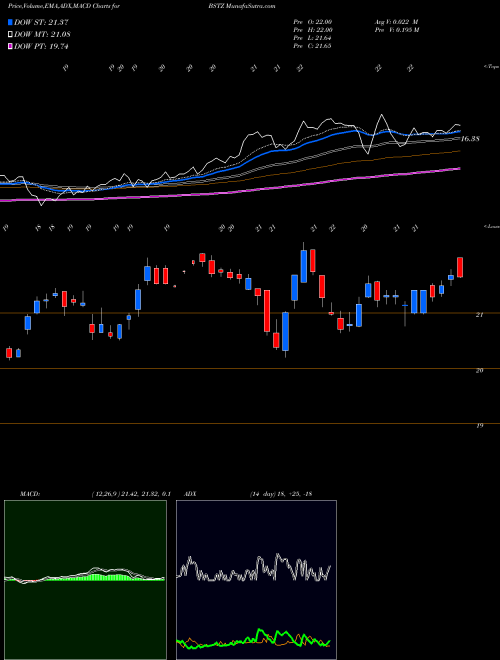Image resolution: width=500 pixels, height=660 pixels.
Task: Click the 'Pre H: 22.00' value
Action: coord(313,30)
